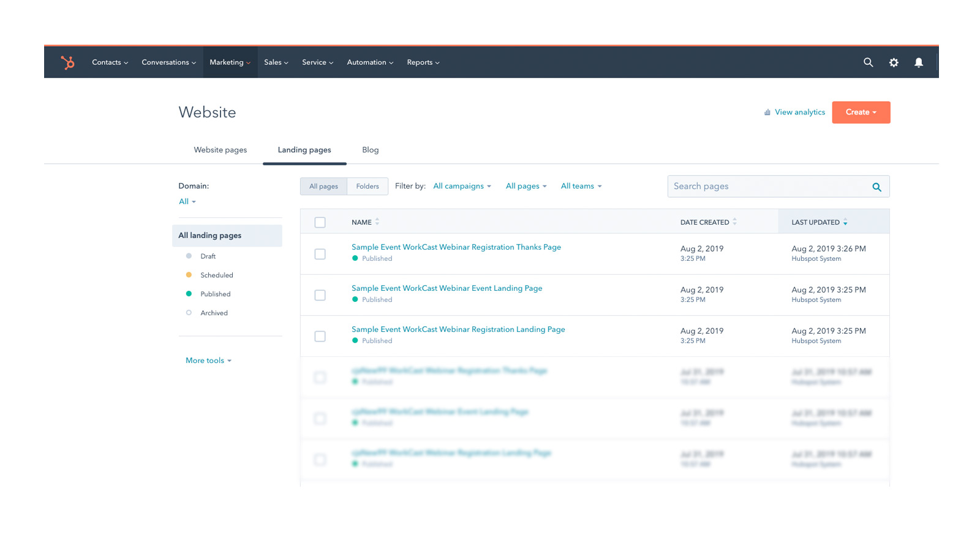Open the global search magnifier icon
Screen dimensions: 980x551
pos(869,62)
